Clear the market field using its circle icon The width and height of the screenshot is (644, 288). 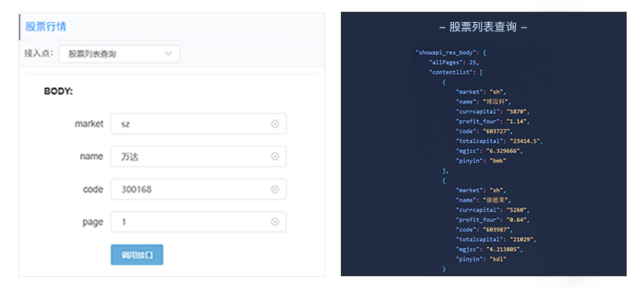[275, 124]
